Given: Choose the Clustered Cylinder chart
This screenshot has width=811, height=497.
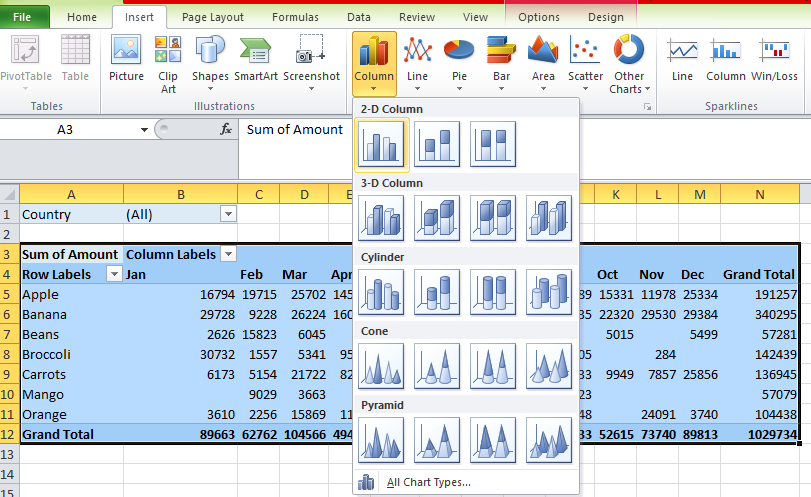Looking at the screenshot, I should pyautogui.click(x=382, y=292).
